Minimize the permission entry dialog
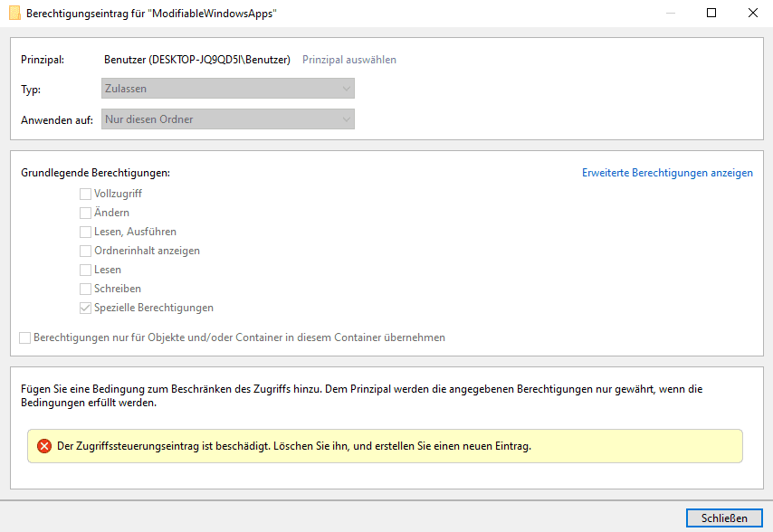The width and height of the screenshot is (773, 532). pyautogui.click(x=671, y=13)
